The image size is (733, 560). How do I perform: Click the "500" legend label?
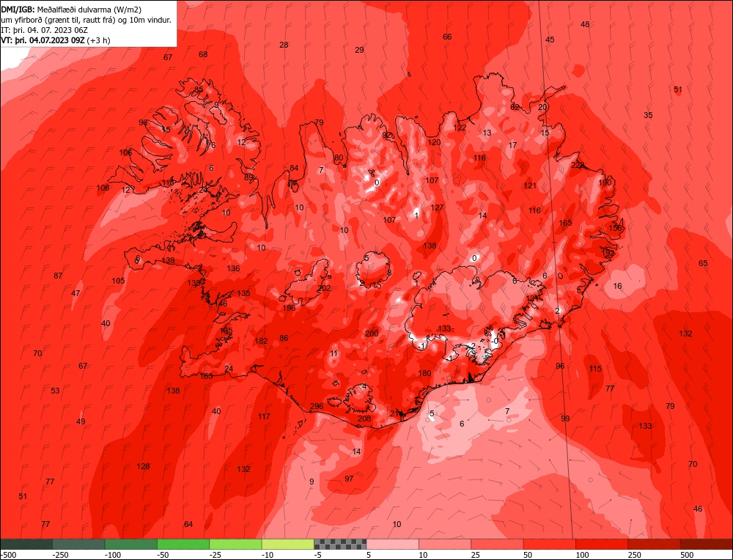click(x=686, y=555)
